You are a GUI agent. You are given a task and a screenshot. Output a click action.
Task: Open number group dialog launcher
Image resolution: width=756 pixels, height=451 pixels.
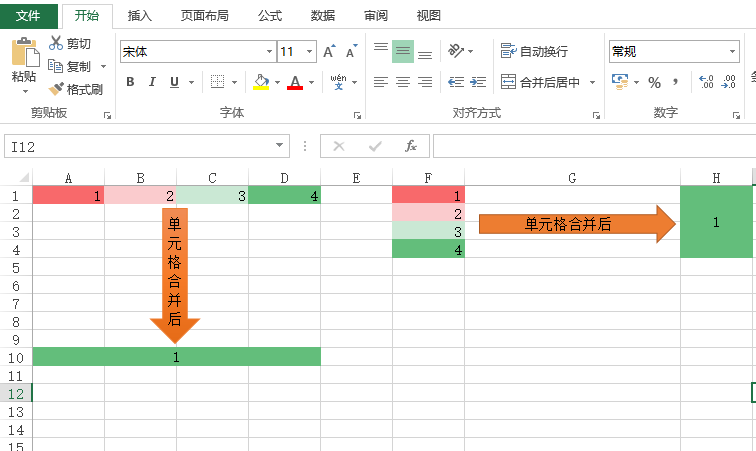click(x=736, y=115)
